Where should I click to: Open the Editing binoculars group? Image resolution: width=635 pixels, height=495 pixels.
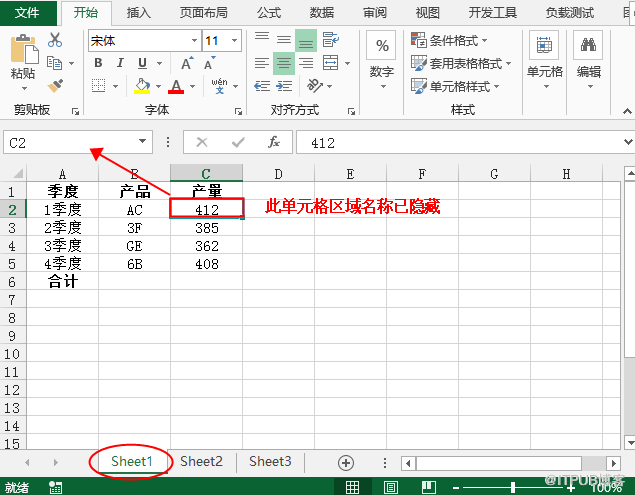(588, 60)
